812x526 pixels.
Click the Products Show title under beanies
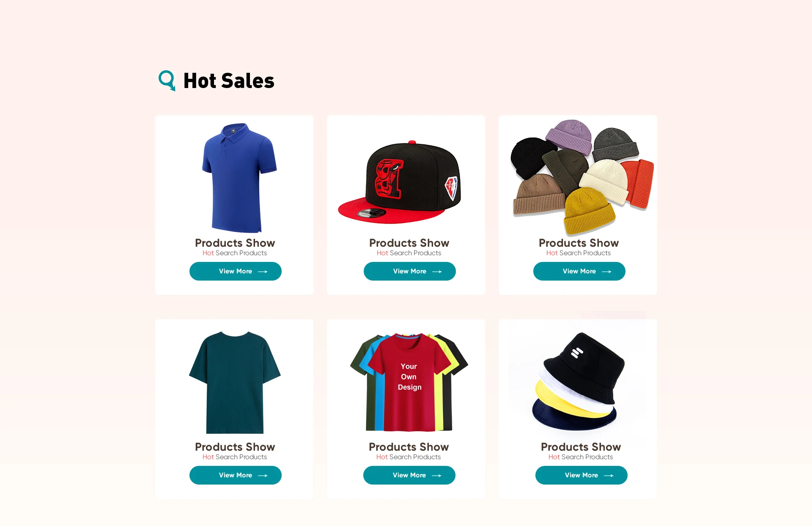pos(579,243)
